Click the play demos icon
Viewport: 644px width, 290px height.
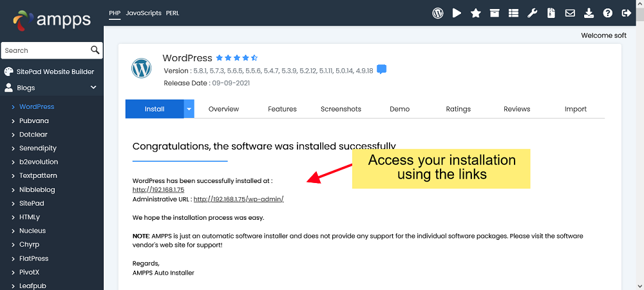(457, 13)
